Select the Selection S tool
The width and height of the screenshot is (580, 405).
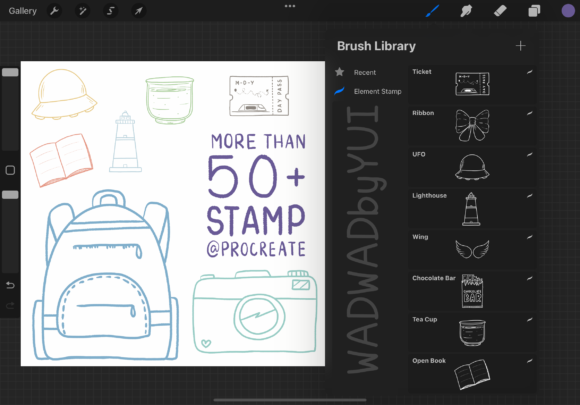(111, 11)
